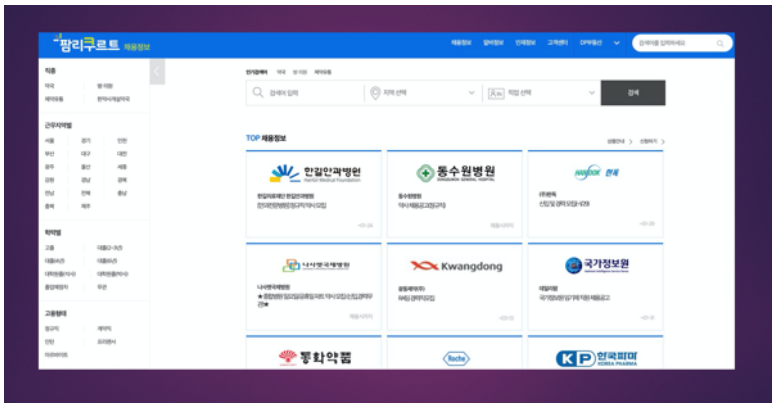
Task: Click the ID card icon in the job type selector
Action: [496, 93]
